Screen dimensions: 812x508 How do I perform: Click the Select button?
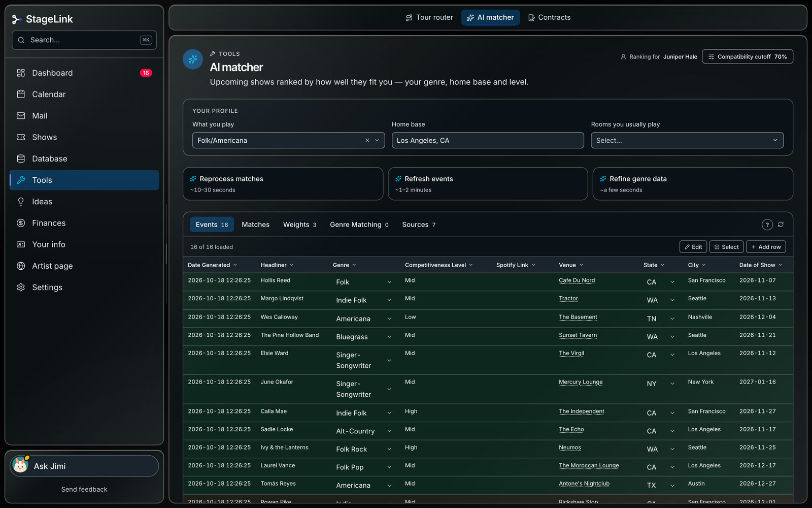tap(726, 247)
